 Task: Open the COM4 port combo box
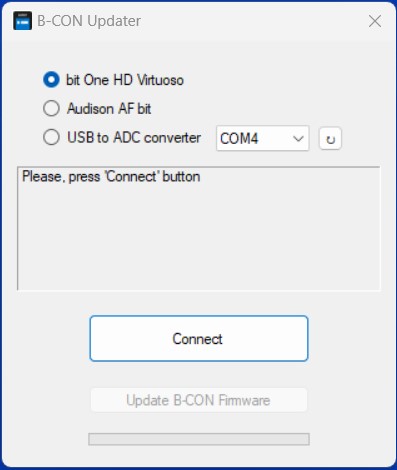pyautogui.click(x=263, y=138)
